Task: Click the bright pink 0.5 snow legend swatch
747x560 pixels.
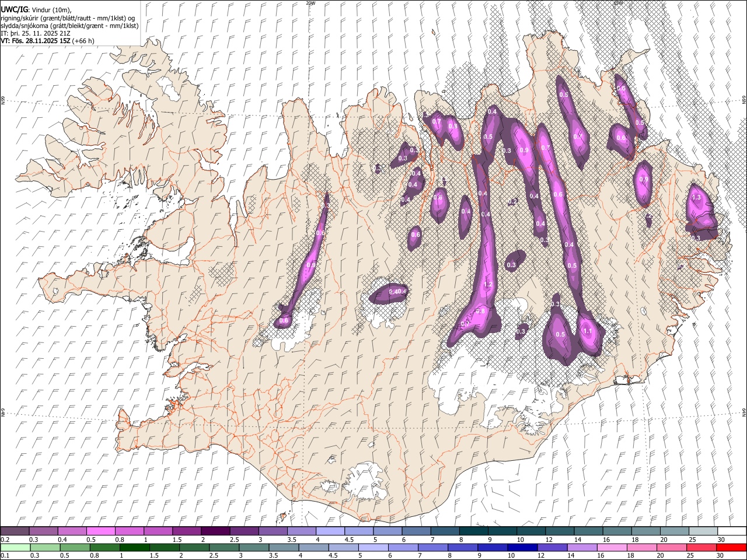Action: click(x=100, y=531)
